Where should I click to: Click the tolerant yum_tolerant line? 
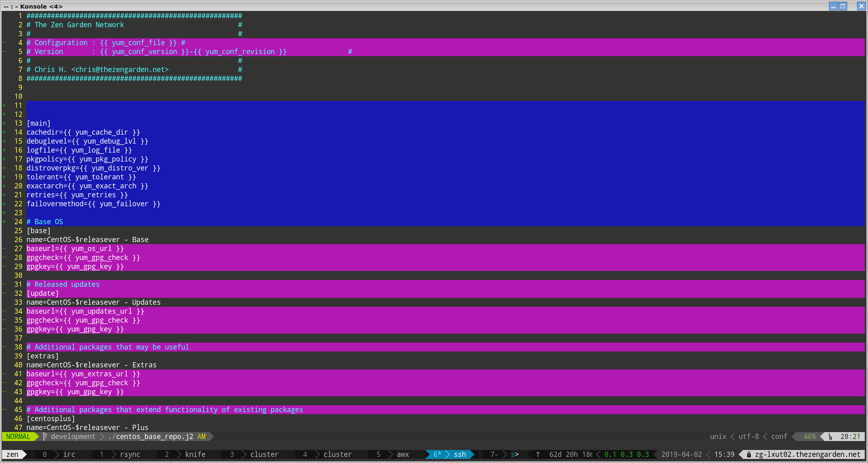click(81, 177)
